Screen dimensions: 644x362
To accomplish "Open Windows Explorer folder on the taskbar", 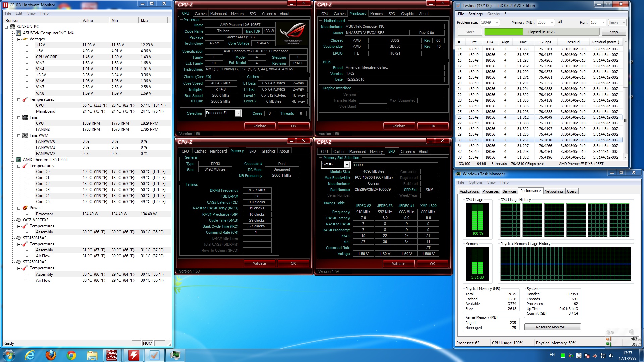I will [92, 355].
